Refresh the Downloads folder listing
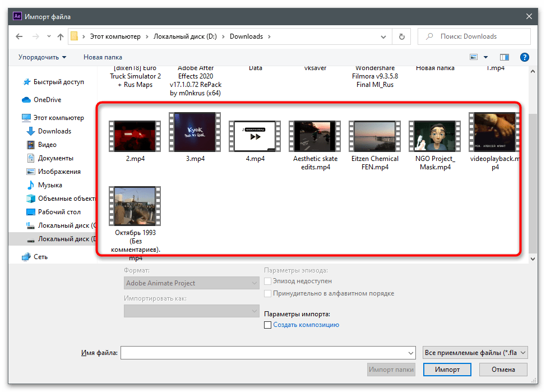The width and height of the screenshot is (546, 392). (401, 36)
